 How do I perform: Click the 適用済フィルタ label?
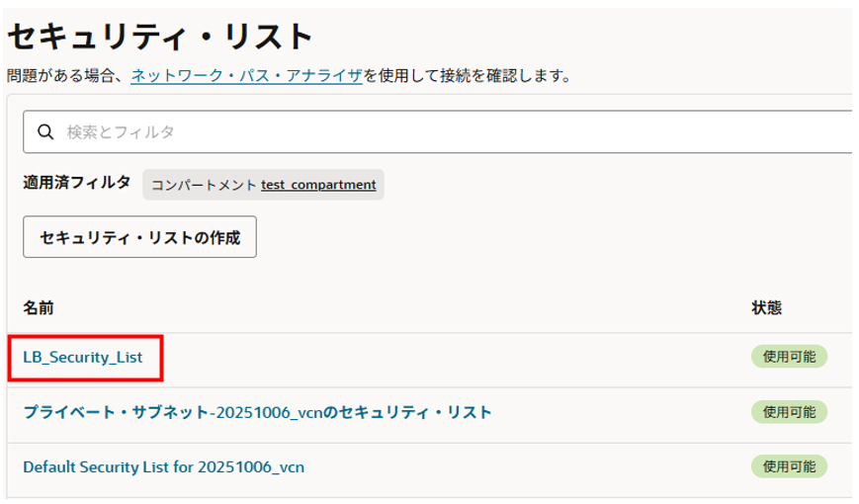point(76,183)
